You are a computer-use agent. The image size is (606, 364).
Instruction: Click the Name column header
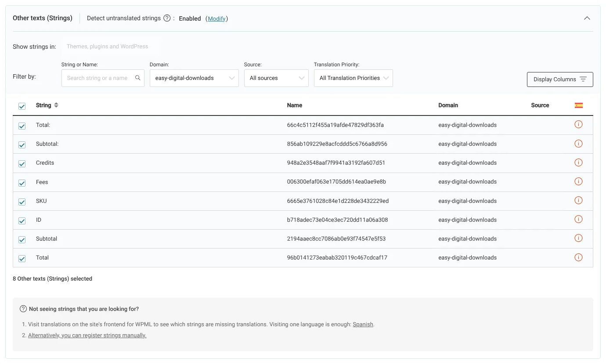click(295, 105)
